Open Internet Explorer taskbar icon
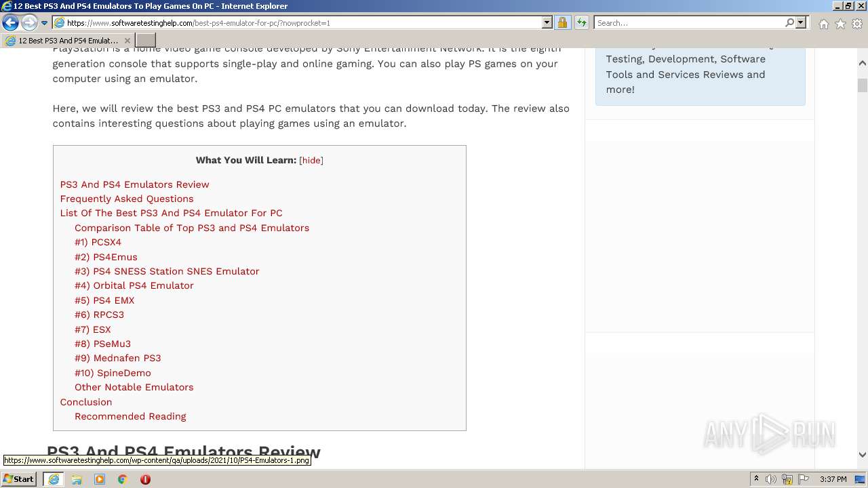The width and height of the screenshot is (868, 488). point(53,479)
